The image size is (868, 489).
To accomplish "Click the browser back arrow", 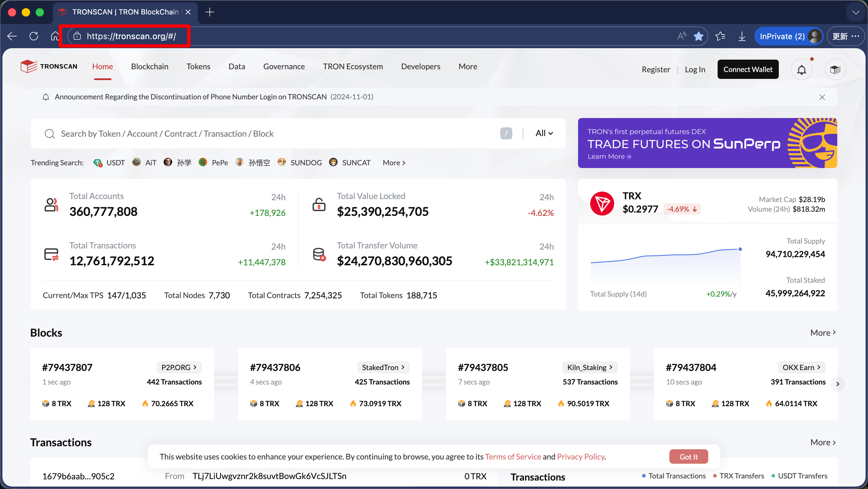I will click(12, 36).
